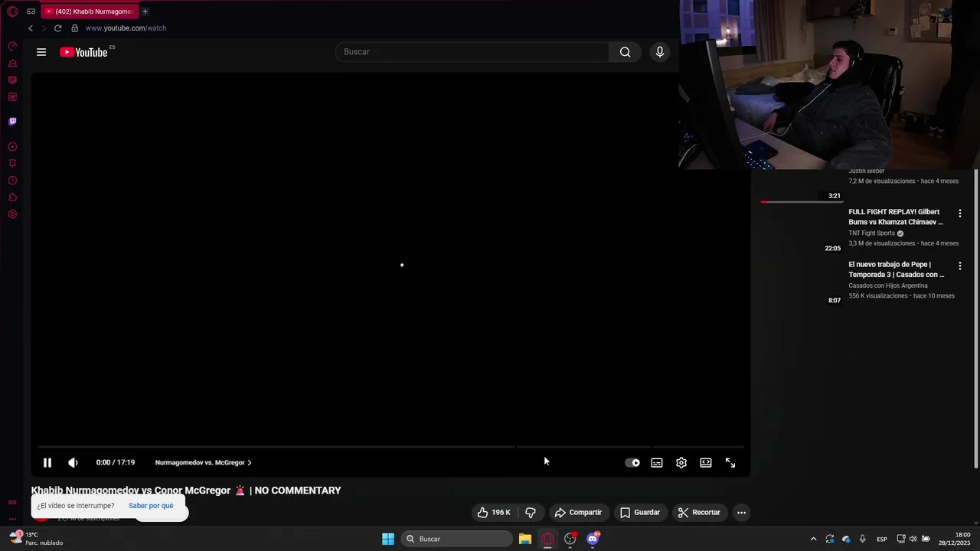Open GX Corner gamepad icon in tab bar
This screenshot has height=551, width=980.
pyautogui.click(x=31, y=11)
